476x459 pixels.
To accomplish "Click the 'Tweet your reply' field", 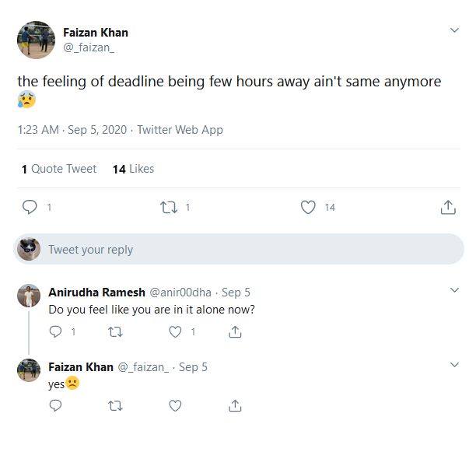I will click(249, 250).
